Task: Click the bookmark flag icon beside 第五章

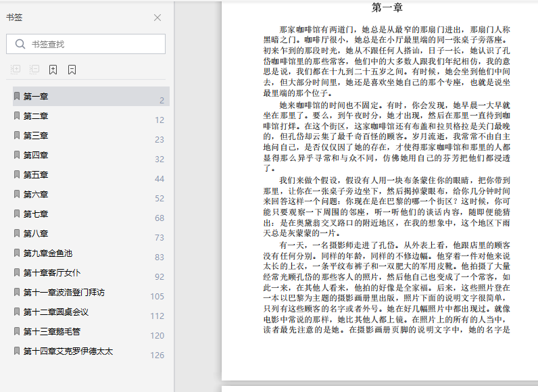Action: pos(16,174)
